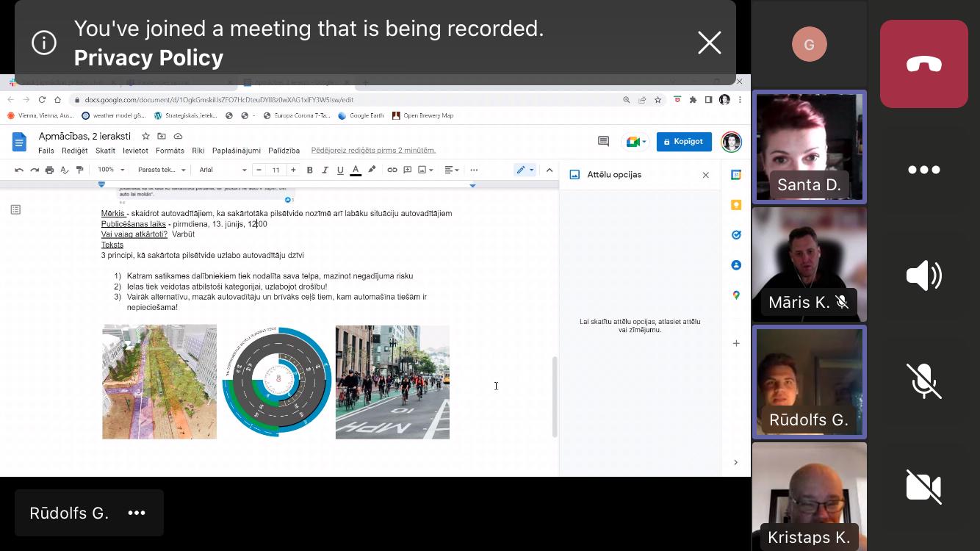Move document to folder icon
Screen dimensions: 980x551
click(x=162, y=137)
